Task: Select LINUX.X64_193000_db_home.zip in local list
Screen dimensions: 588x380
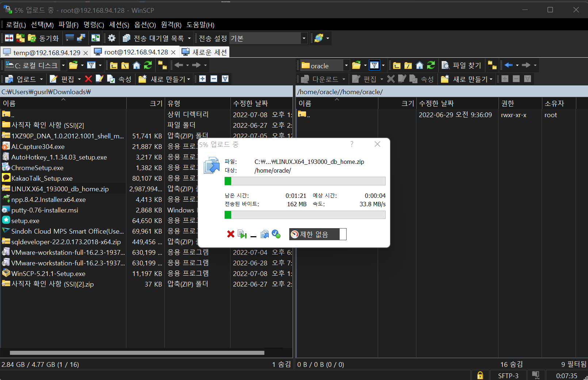Action: [60, 189]
